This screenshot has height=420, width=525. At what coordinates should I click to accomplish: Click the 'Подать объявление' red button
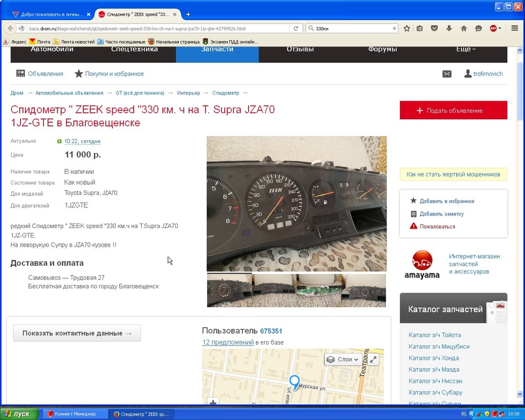click(453, 110)
